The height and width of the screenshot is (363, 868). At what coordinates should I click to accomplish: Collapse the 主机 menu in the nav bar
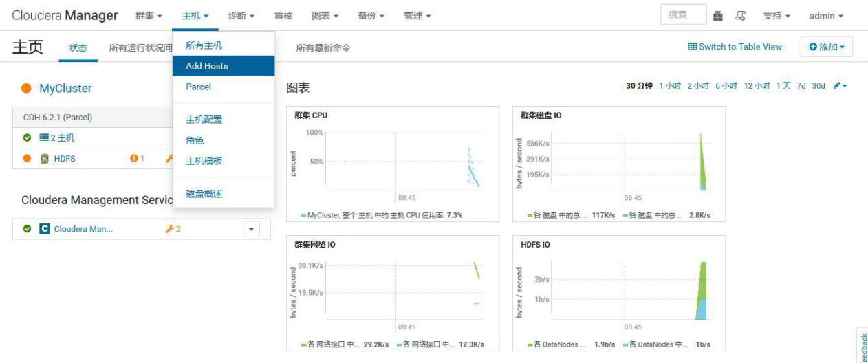(195, 16)
